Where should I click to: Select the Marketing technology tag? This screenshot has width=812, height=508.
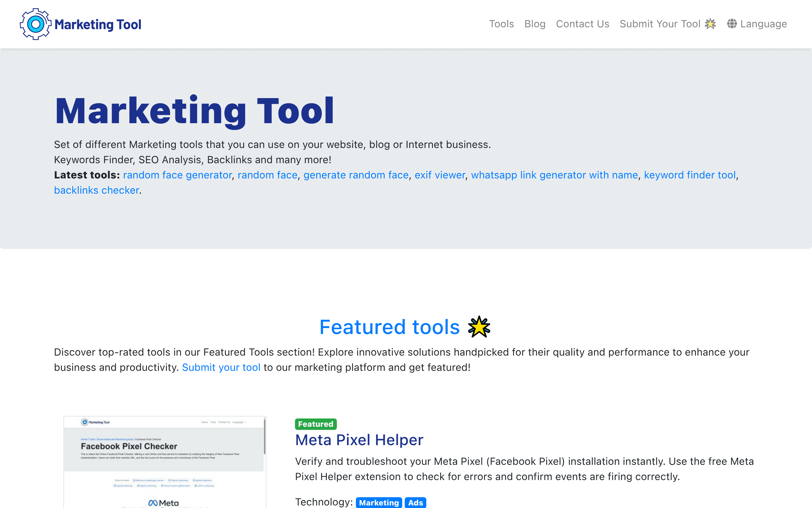coord(379,503)
